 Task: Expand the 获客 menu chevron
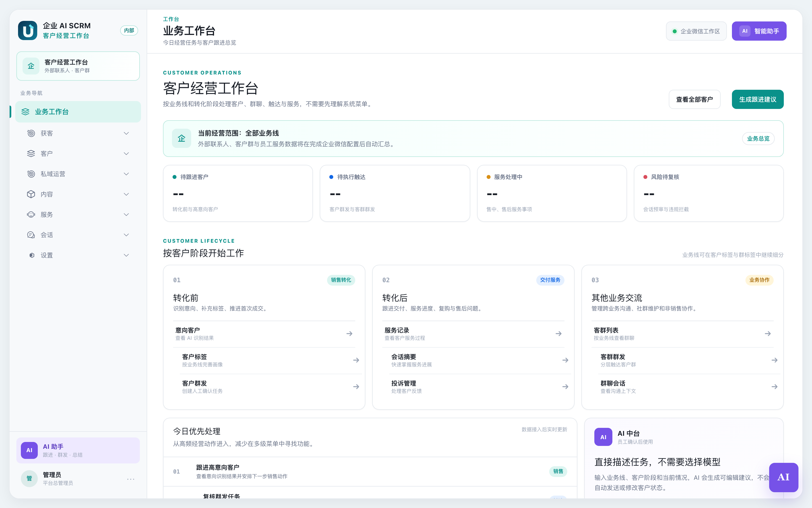coord(126,133)
